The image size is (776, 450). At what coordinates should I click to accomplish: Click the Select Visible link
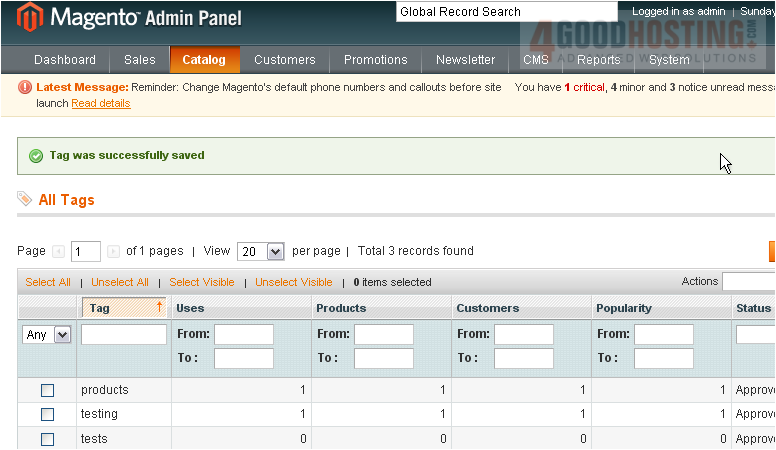tap(201, 282)
